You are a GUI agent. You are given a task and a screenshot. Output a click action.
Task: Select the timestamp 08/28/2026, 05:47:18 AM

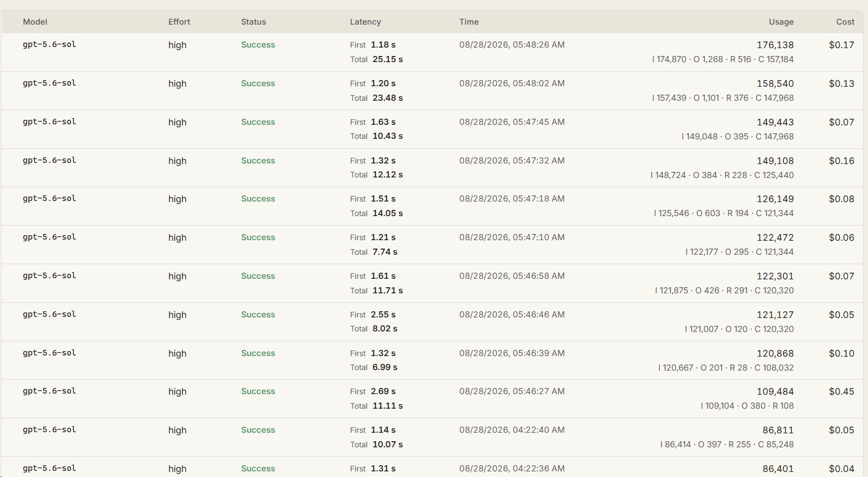(512, 199)
